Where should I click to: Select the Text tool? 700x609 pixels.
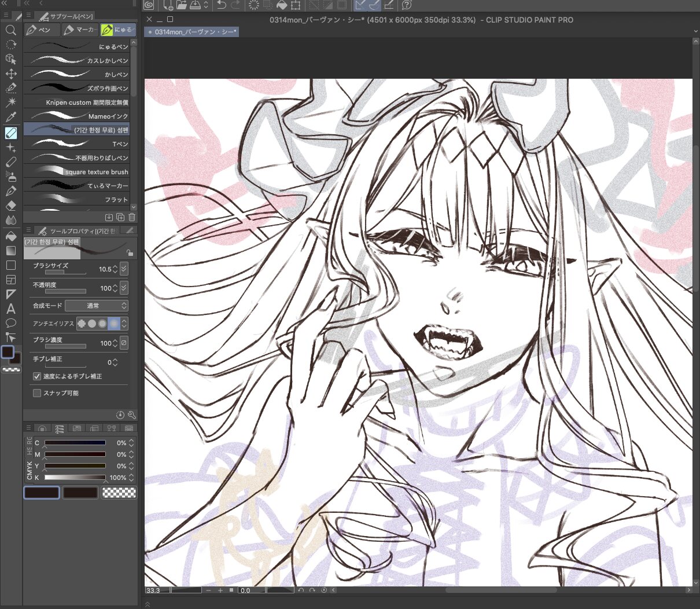[x=10, y=309]
